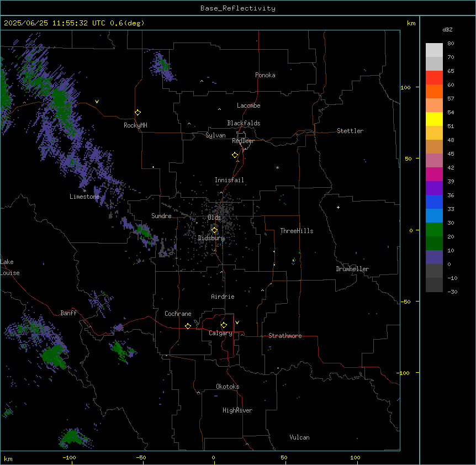Click the yellow diamond marker below Cochrane

tap(188, 326)
